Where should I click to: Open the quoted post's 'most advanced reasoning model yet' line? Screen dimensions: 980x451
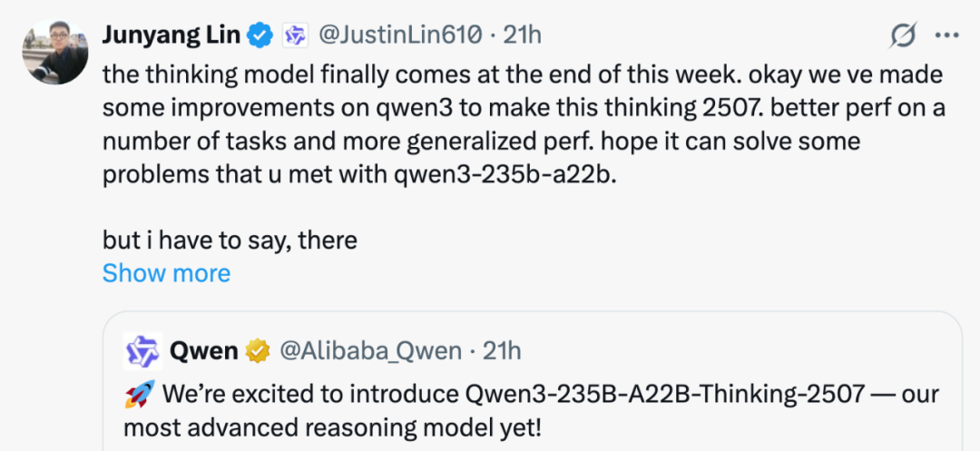[332, 428]
